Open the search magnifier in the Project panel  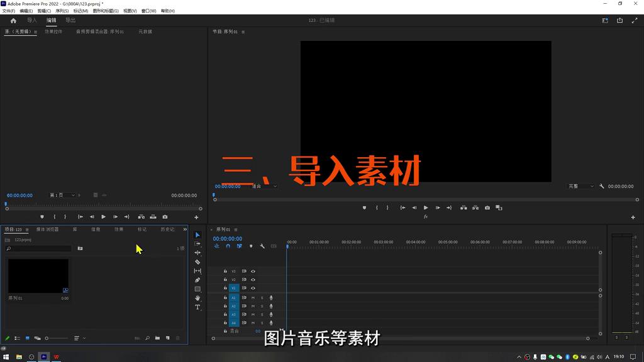147,338
